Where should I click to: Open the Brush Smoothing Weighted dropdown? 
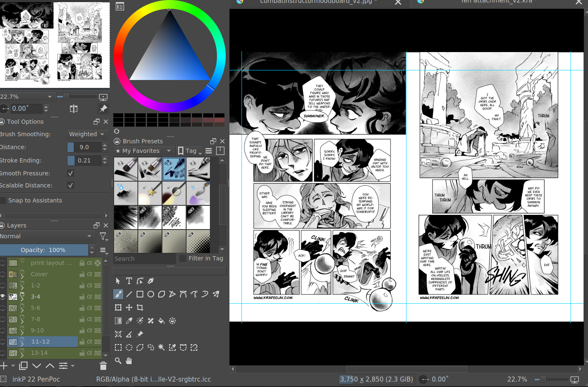coord(87,134)
